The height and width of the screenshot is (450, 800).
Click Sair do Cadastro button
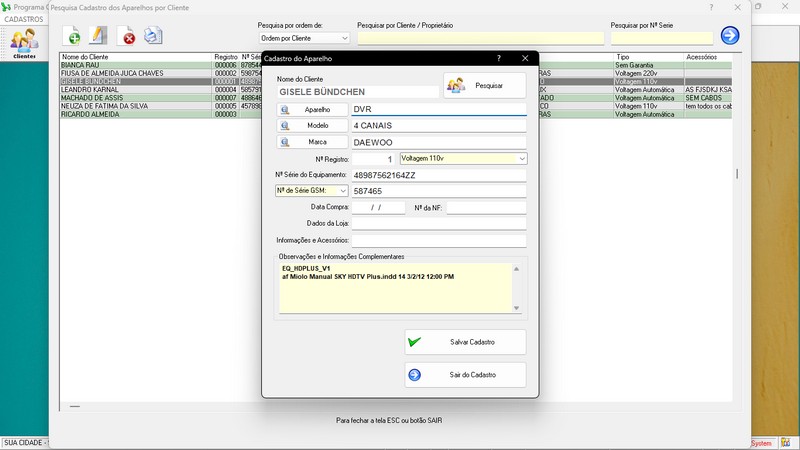coord(465,375)
